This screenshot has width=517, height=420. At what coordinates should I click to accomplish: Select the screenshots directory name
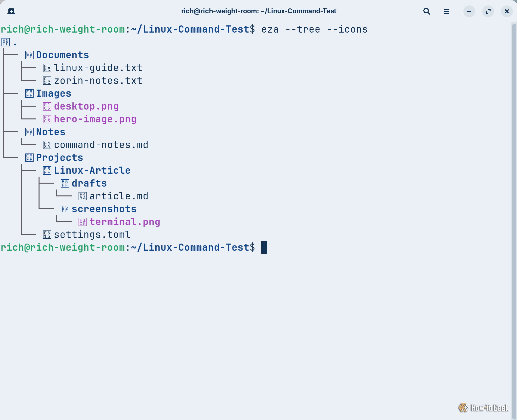(x=104, y=209)
